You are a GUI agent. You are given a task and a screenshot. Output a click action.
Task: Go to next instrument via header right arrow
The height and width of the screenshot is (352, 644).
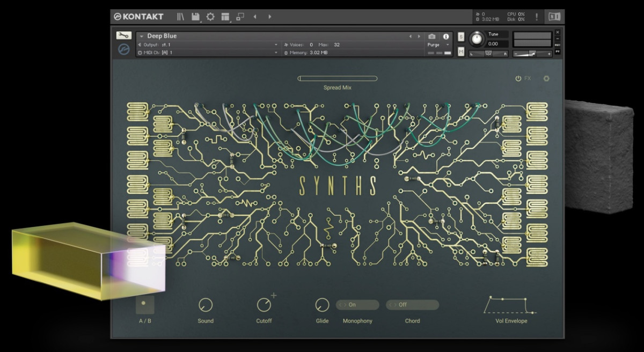tap(269, 17)
